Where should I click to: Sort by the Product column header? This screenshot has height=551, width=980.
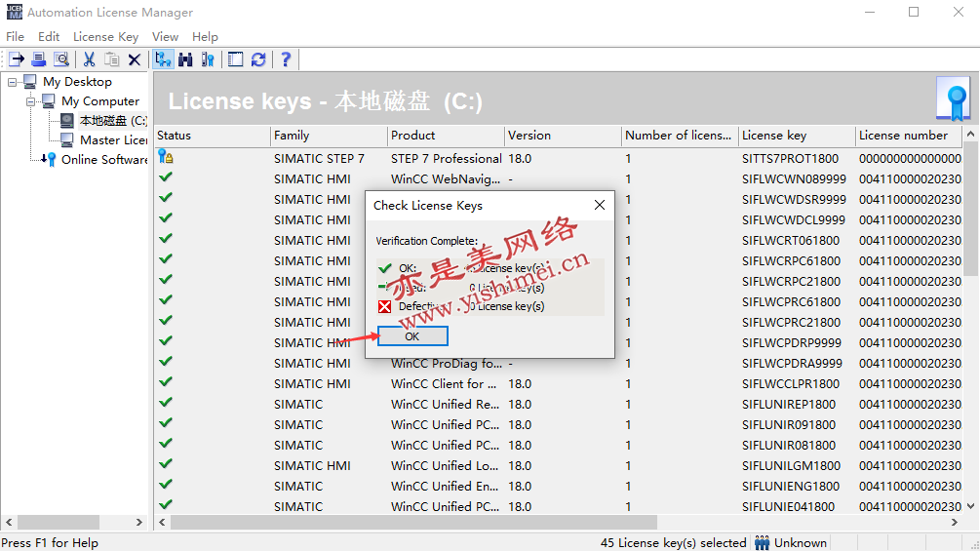pos(446,136)
